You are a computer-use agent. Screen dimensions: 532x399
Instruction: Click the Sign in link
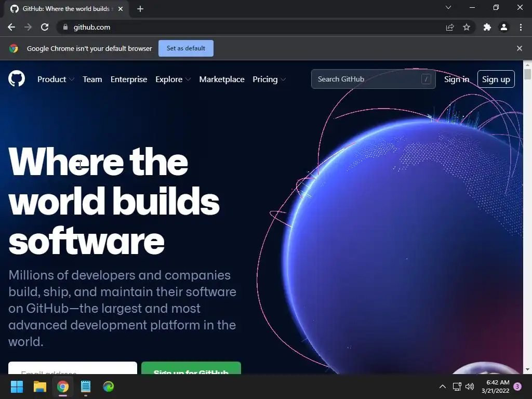pyautogui.click(x=457, y=79)
